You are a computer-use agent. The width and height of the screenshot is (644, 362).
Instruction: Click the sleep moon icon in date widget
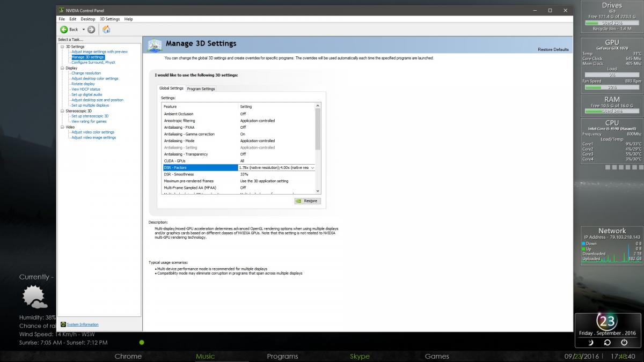pyautogui.click(x=591, y=342)
